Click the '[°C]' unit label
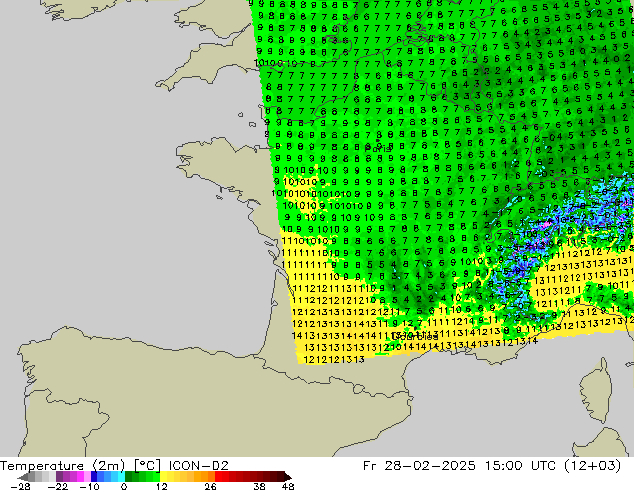The image size is (634, 490). tap(147, 466)
